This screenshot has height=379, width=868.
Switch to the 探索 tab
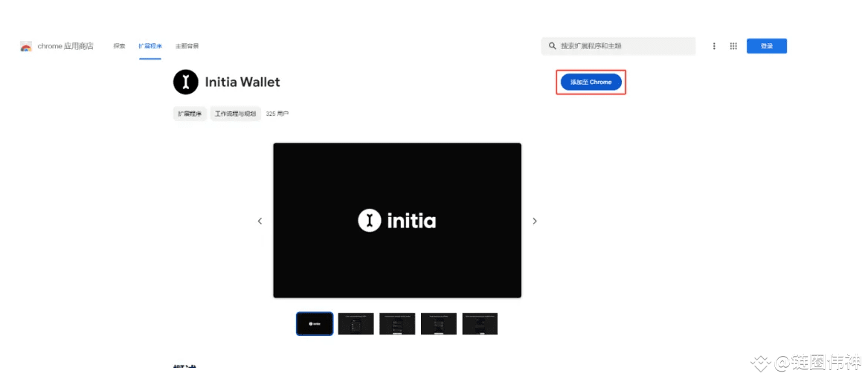point(119,47)
